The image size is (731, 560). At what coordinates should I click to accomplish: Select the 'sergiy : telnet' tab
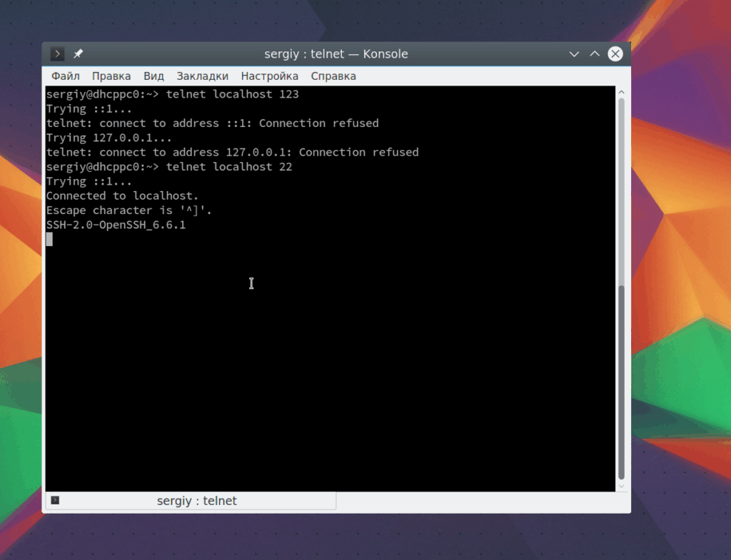(x=191, y=501)
